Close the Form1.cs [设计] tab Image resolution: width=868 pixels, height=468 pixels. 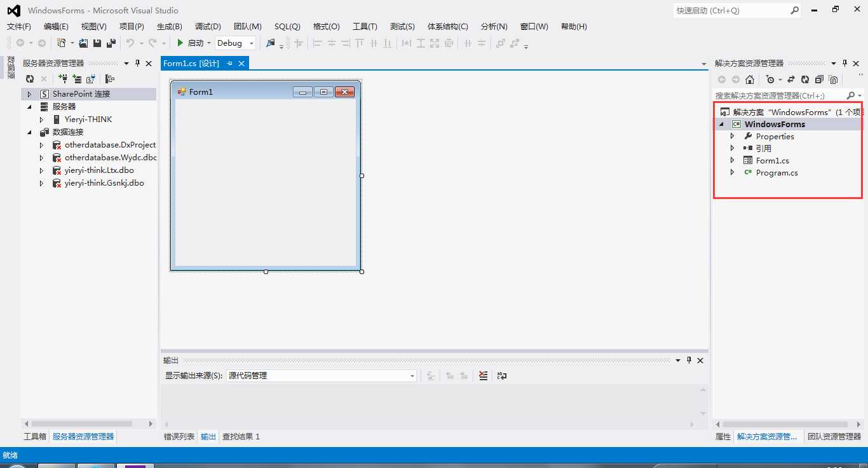[242, 64]
